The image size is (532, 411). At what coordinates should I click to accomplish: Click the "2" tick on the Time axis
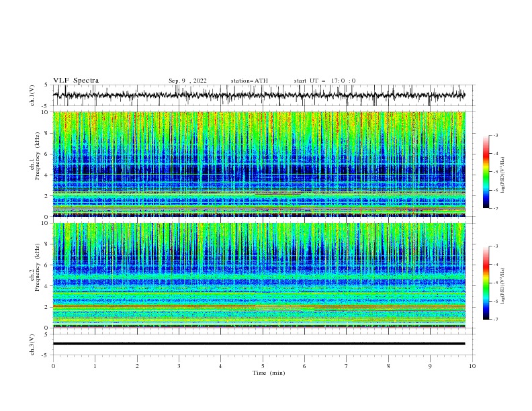[x=137, y=366]
